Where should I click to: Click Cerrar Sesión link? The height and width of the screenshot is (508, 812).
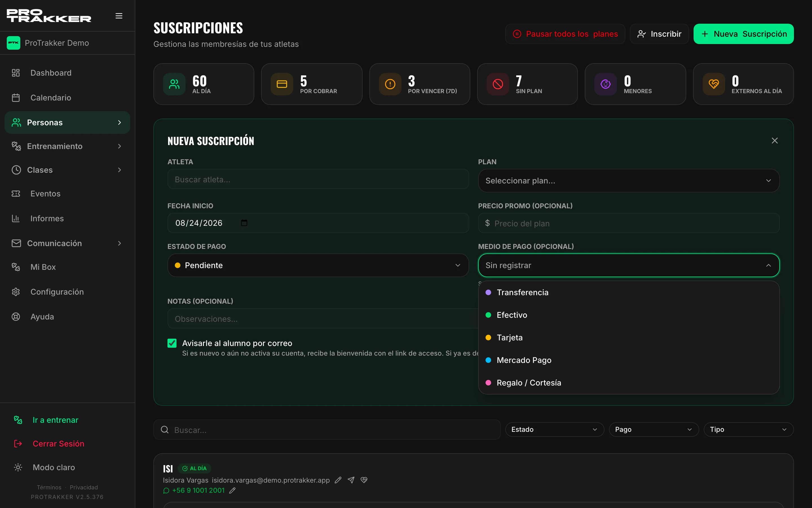(58, 443)
